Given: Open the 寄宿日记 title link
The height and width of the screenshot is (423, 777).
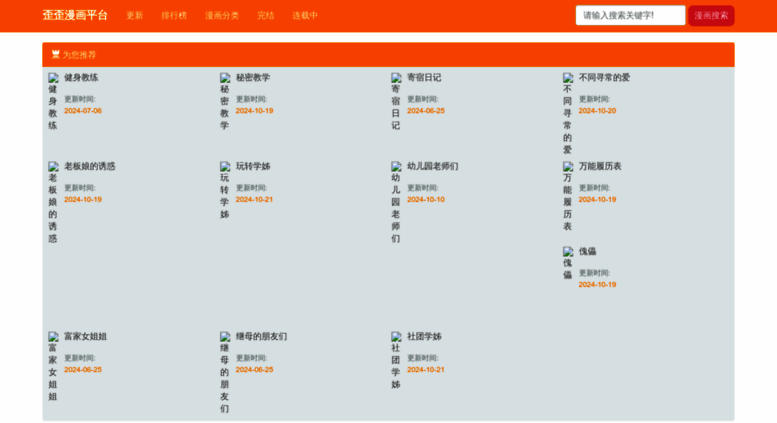Looking at the screenshot, I should coord(424,77).
